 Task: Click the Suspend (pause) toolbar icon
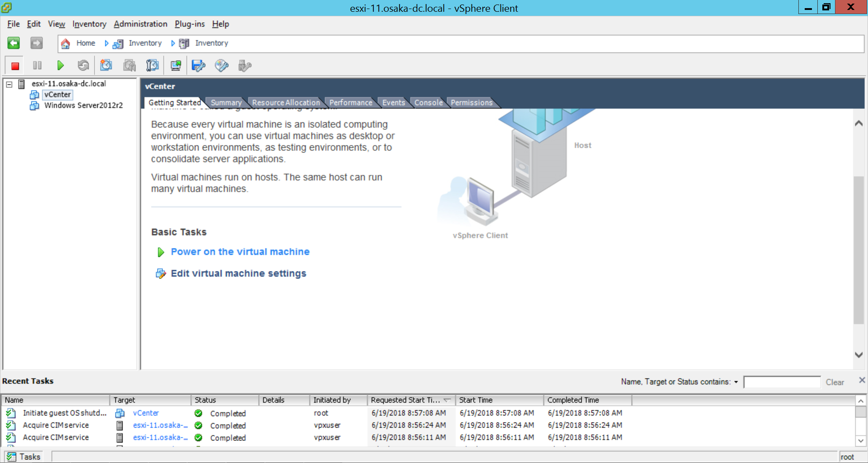pyautogui.click(x=37, y=66)
